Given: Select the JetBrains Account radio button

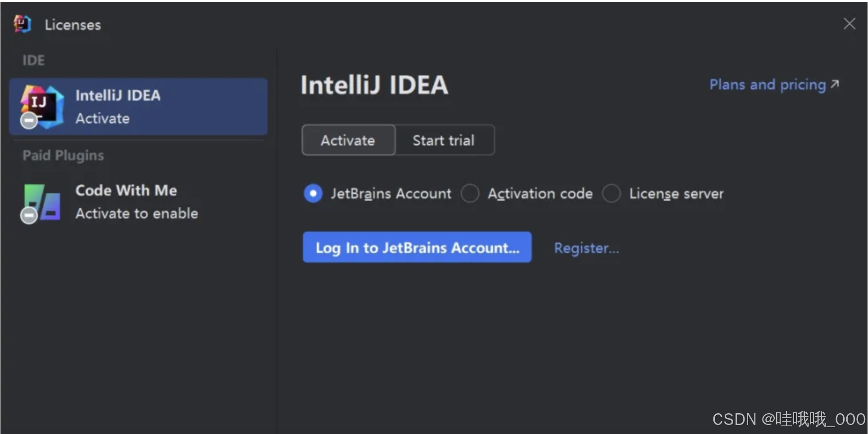Looking at the screenshot, I should click(313, 194).
